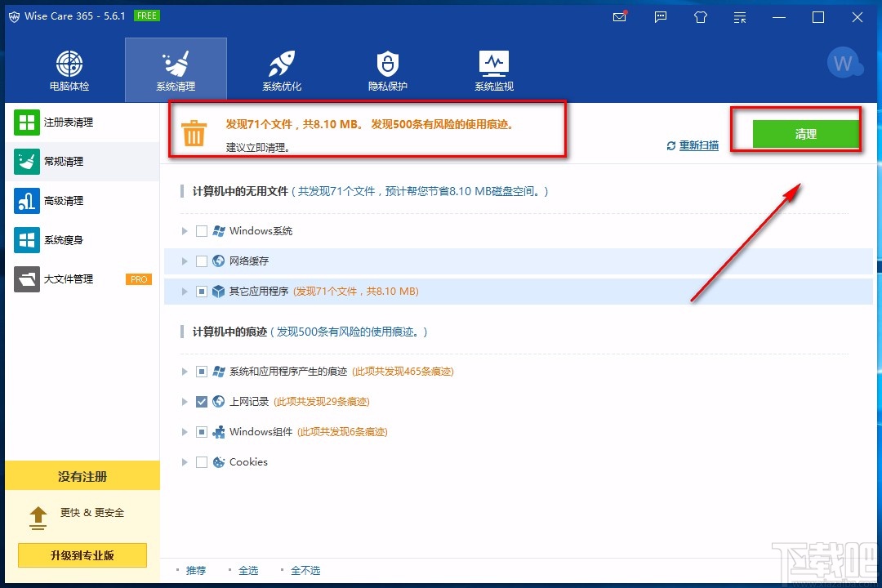Click the PRO badge beside 大文件管理
Screen dimensions: 882x588
(138, 279)
